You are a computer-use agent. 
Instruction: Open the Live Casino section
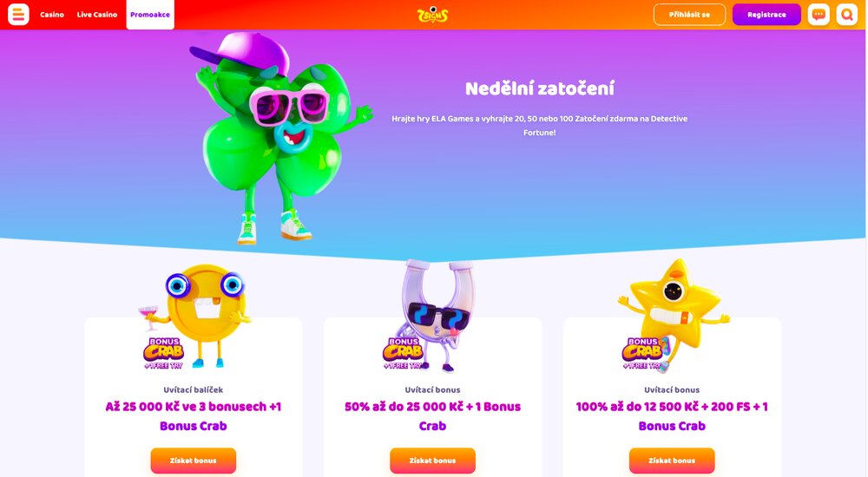click(97, 15)
